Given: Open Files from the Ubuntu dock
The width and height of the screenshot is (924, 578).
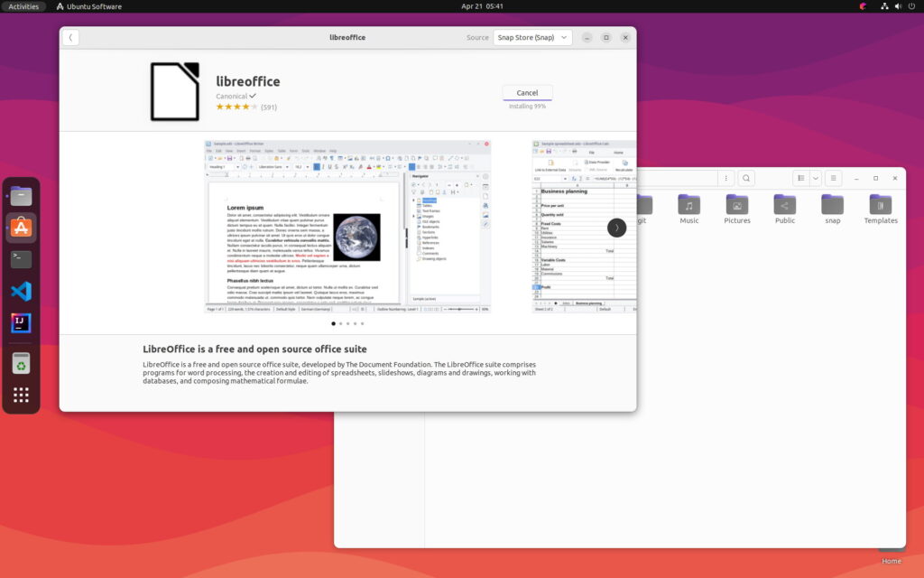Looking at the screenshot, I should (21, 196).
